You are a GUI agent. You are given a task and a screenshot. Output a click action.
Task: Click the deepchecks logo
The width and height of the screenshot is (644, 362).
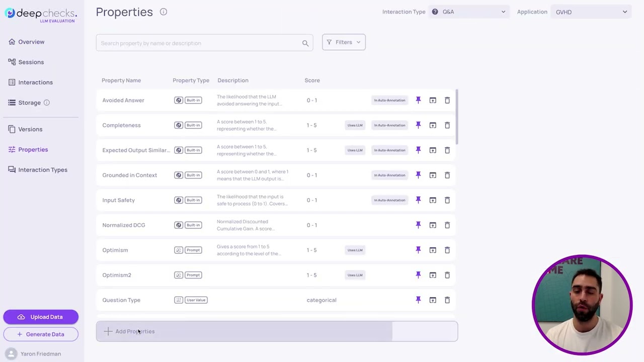click(41, 15)
